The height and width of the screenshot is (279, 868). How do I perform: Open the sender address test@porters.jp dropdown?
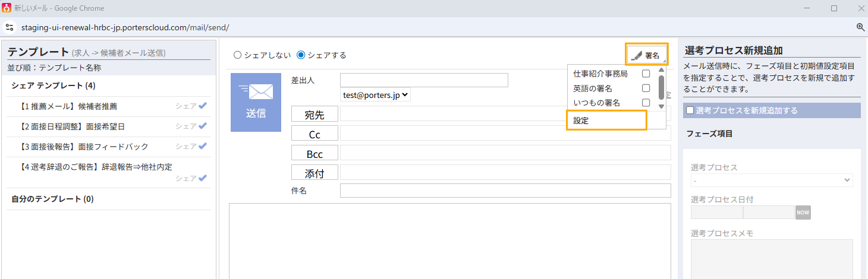[x=375, y=95]
